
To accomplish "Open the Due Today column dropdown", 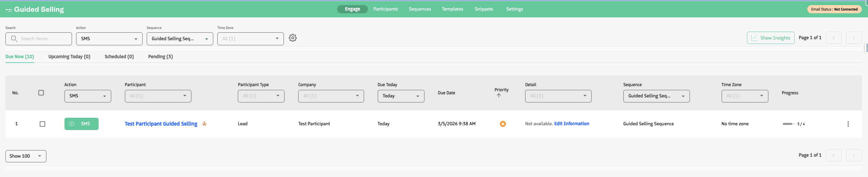I will click(401, 96).
